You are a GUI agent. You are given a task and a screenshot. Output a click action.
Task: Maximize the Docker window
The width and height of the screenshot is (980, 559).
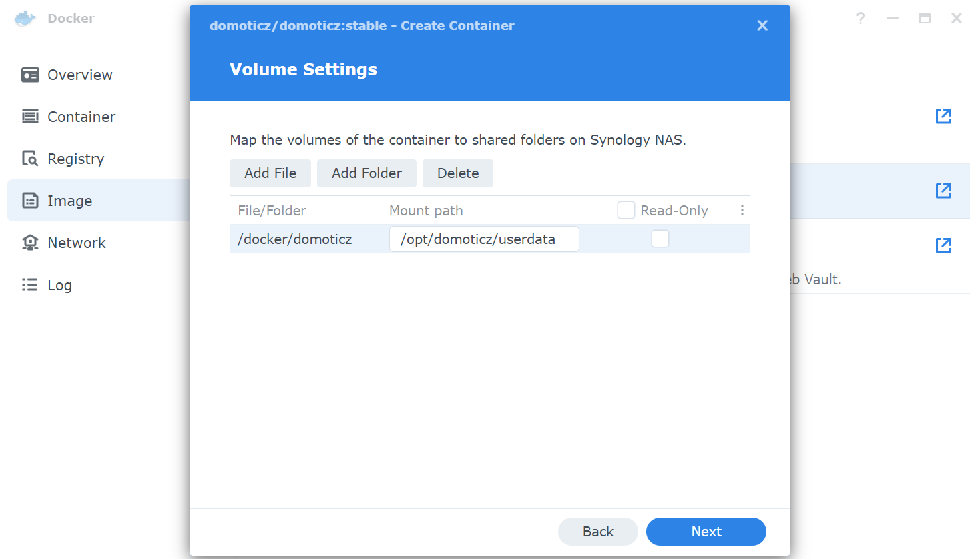925,18
